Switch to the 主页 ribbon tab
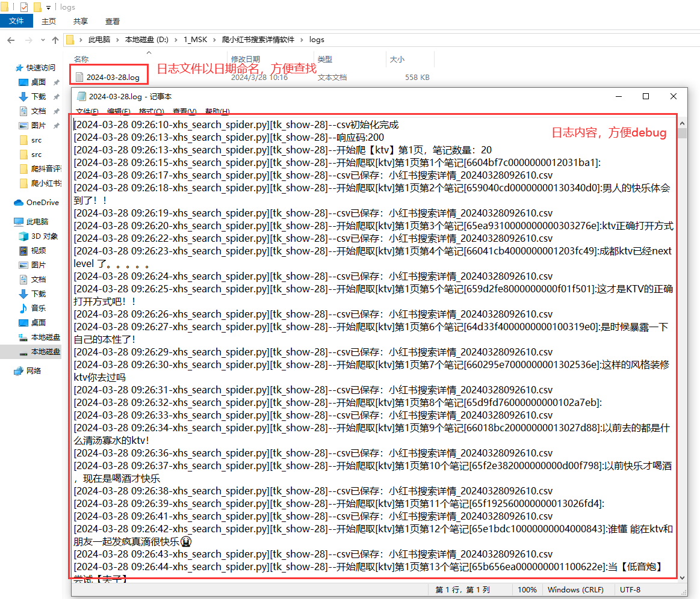Viewport: 700px width, 599px height. click(49, 22)
